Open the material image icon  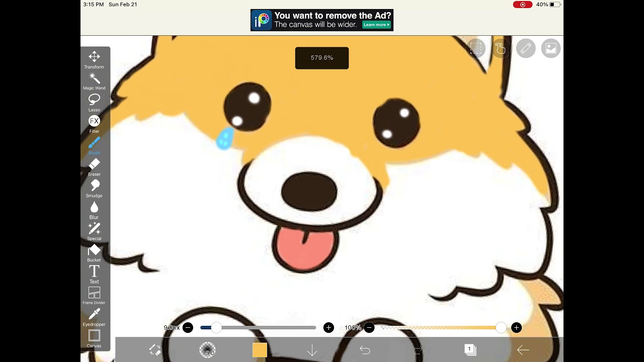tap(551, 48)
